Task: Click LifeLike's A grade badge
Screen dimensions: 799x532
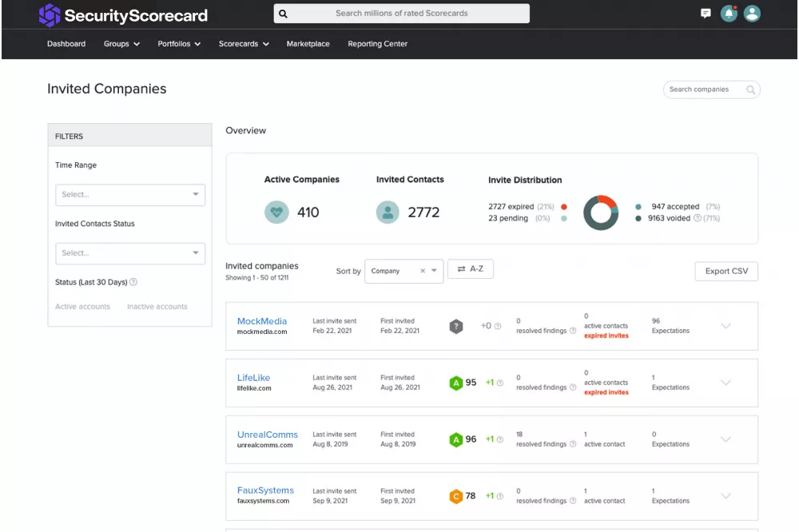Action: tap(455, 383)
